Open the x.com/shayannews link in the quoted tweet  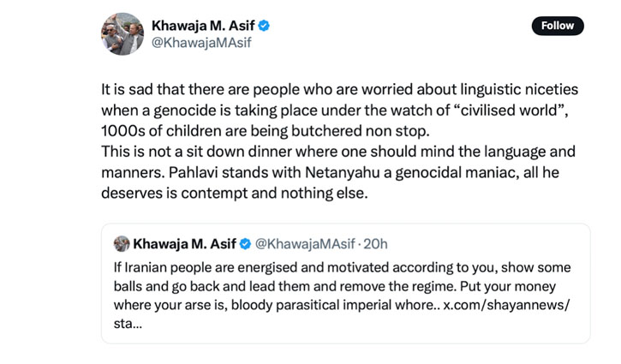(x=506, y=307)
